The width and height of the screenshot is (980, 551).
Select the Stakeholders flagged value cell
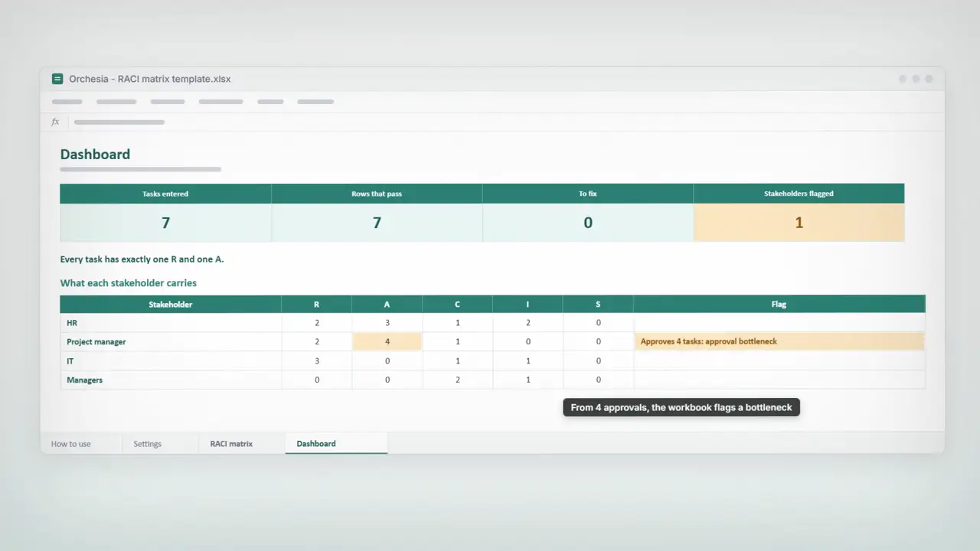point(799,223)
